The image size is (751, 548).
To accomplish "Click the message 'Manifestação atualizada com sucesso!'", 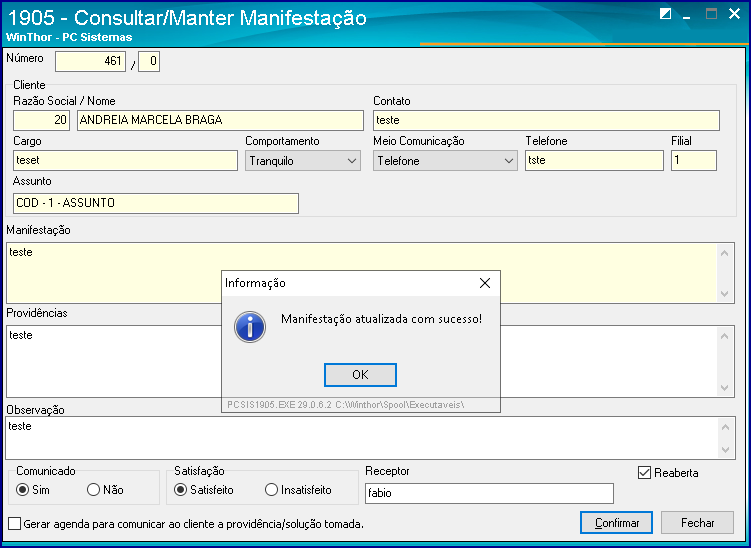I will click(x=381, y=319).
